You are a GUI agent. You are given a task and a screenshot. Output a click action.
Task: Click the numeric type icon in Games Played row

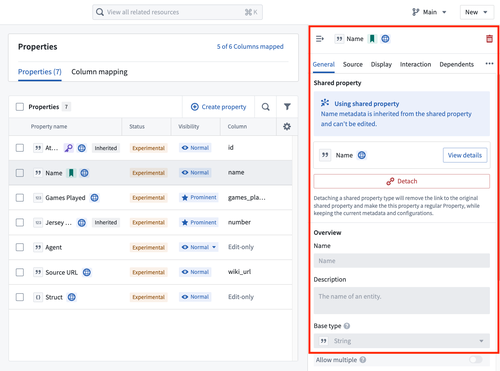pyautogui.click(x=38, y=198)
